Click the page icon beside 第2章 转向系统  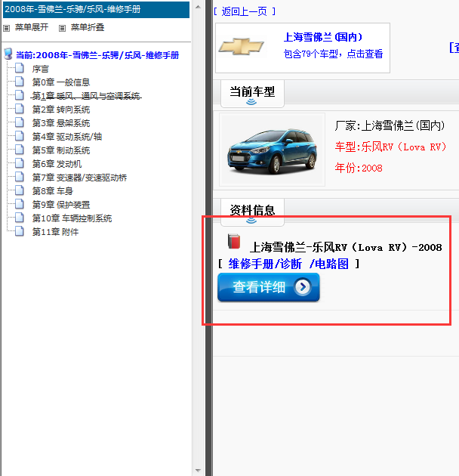pos(20,109)
